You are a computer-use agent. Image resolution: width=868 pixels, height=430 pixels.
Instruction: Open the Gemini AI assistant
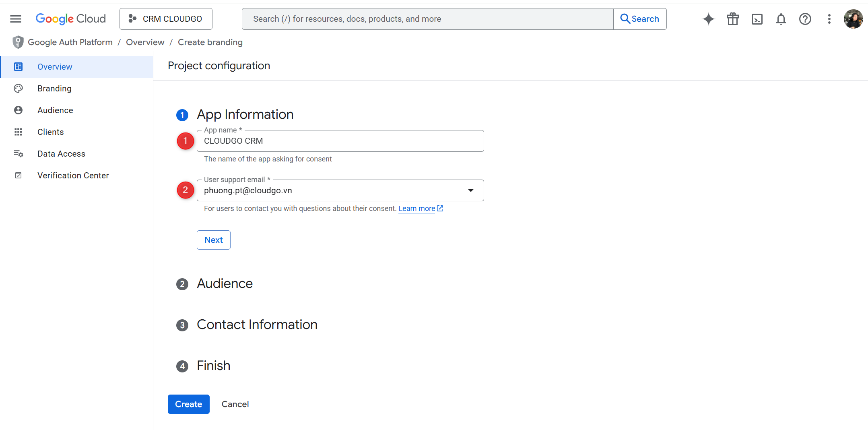coord(708,19)
